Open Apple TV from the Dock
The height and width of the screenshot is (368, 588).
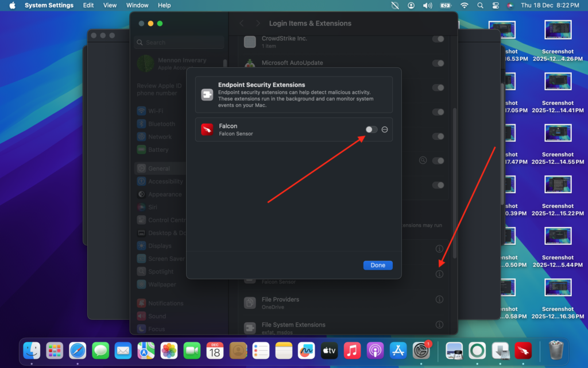pos(329,351)
